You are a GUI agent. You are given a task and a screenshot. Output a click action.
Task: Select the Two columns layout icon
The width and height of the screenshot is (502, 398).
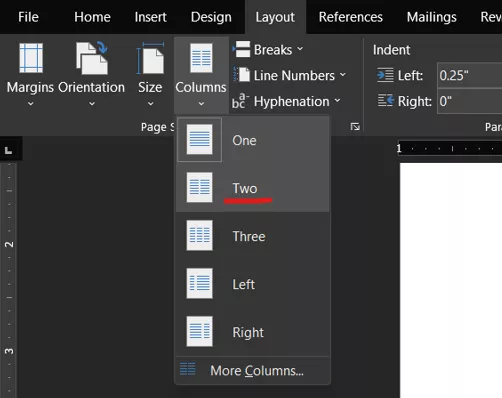199,187
